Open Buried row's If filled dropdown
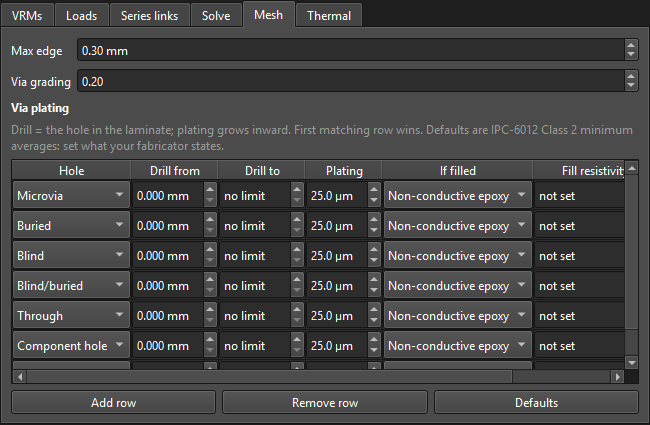 click(x=458, y=226)
